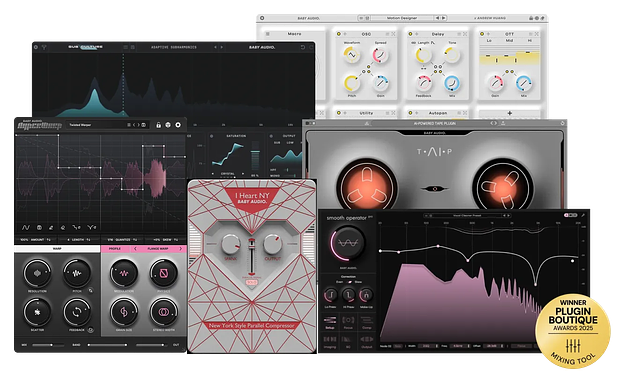Open the white circular settings icon in Hyperwarp
The image size is (625, 383).
coord(178,125)
